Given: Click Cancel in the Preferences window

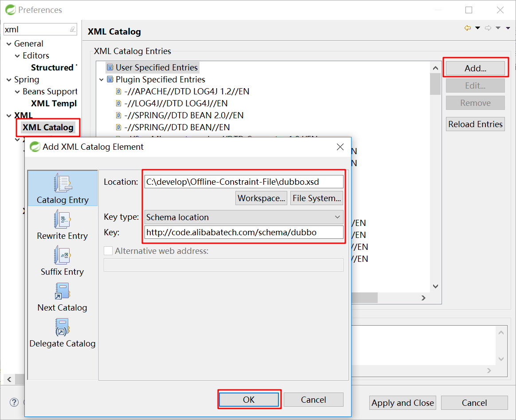Looking at the screenshot, I should [x=474, y=403].
